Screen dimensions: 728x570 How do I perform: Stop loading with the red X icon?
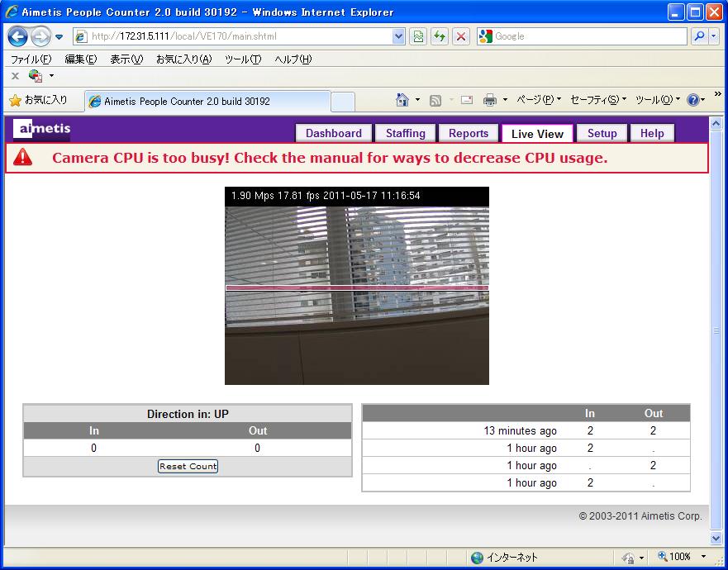point(460,36)
